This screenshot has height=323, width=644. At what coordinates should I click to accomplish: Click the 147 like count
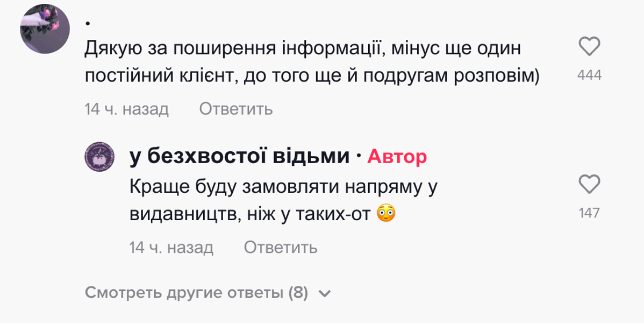[590, 213]
